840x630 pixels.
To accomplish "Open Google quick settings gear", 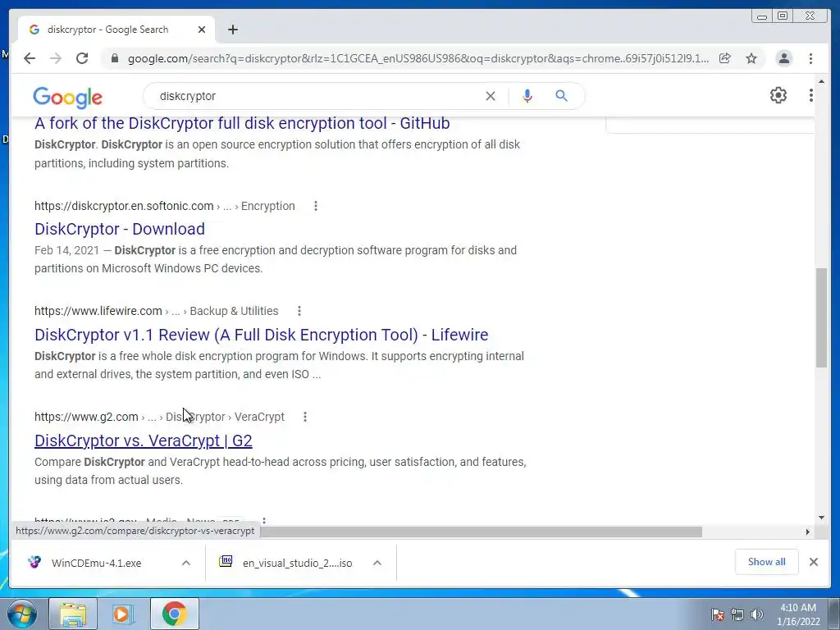I will pos(778,95).
